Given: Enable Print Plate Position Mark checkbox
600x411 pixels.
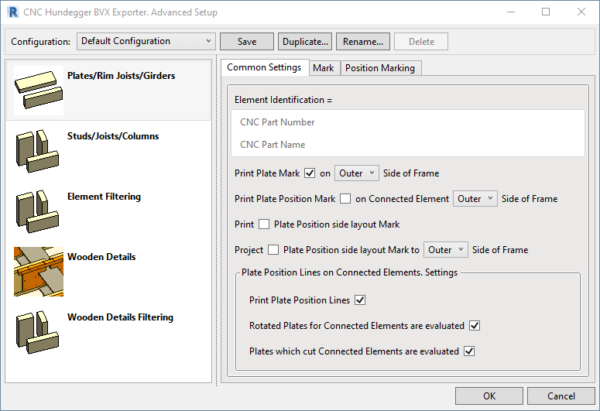Looking at the screenshot, I should (x=345, y=199).
